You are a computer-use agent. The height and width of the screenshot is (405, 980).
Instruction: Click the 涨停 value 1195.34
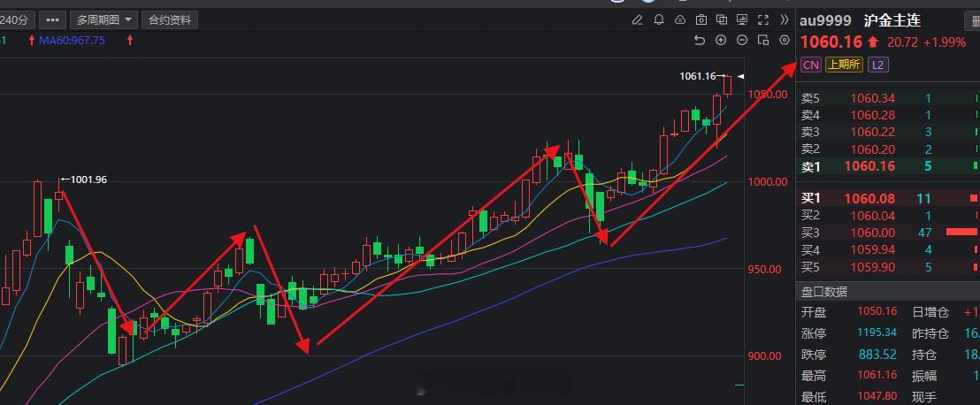(x=875, y=333)
